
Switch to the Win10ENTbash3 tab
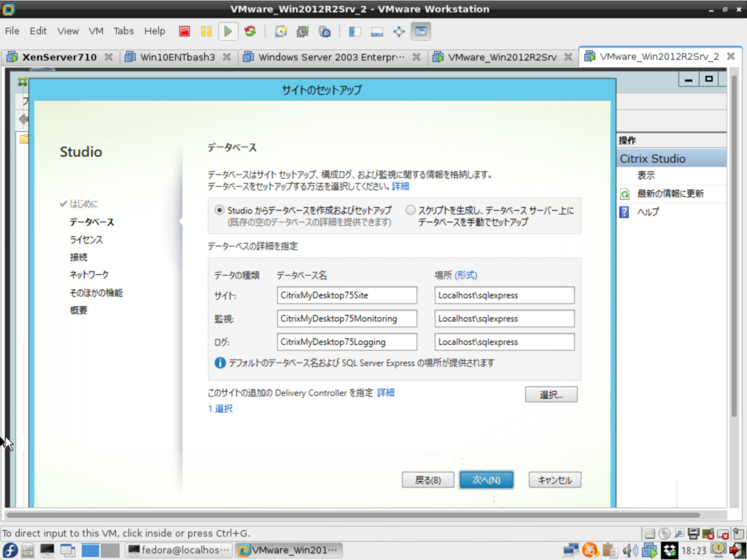(x=177, y=57)
